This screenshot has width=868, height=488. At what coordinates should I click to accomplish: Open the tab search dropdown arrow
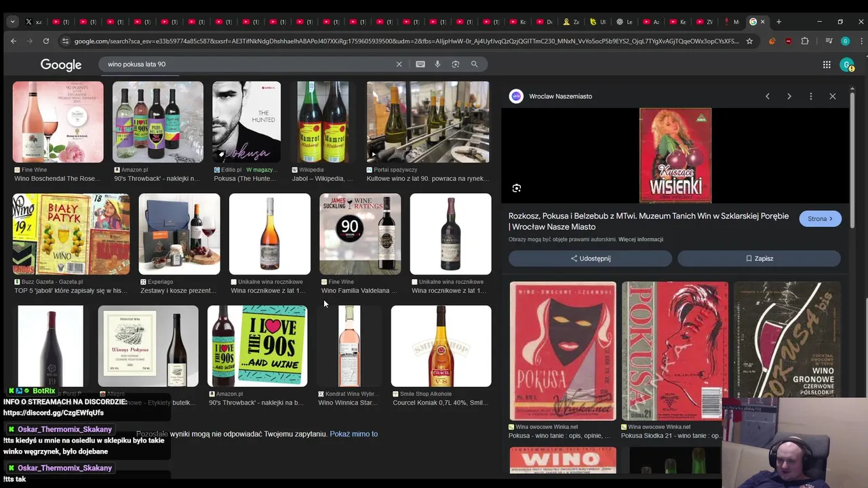[x=12, y=22]
